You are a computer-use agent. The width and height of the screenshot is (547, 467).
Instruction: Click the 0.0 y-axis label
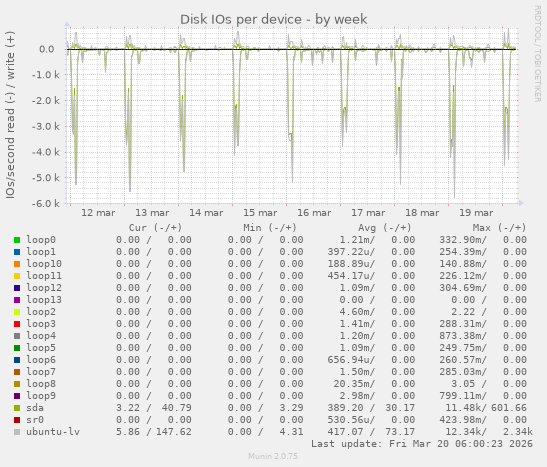click(x=47, y=49)
